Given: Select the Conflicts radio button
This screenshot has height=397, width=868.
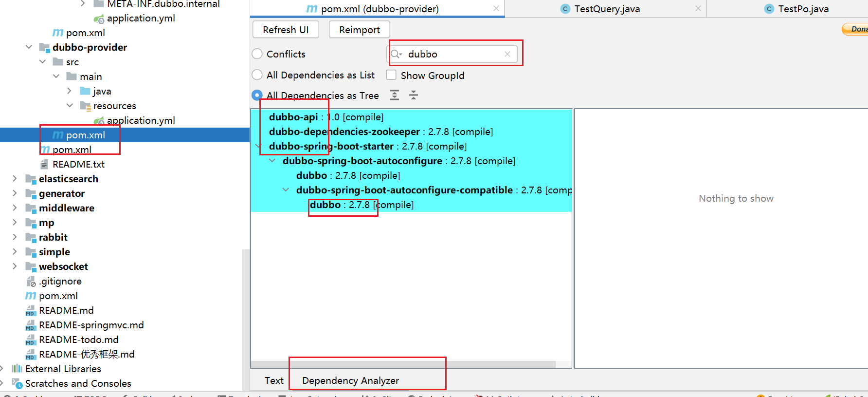Looking at the screenshot, I should pos(257,54).
